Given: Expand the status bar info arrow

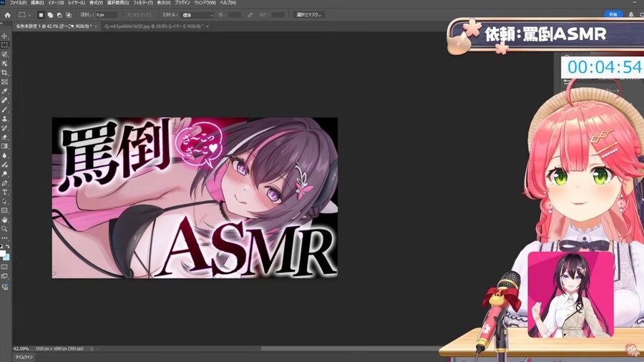Looking at the screenshot, I should [92, 349].
